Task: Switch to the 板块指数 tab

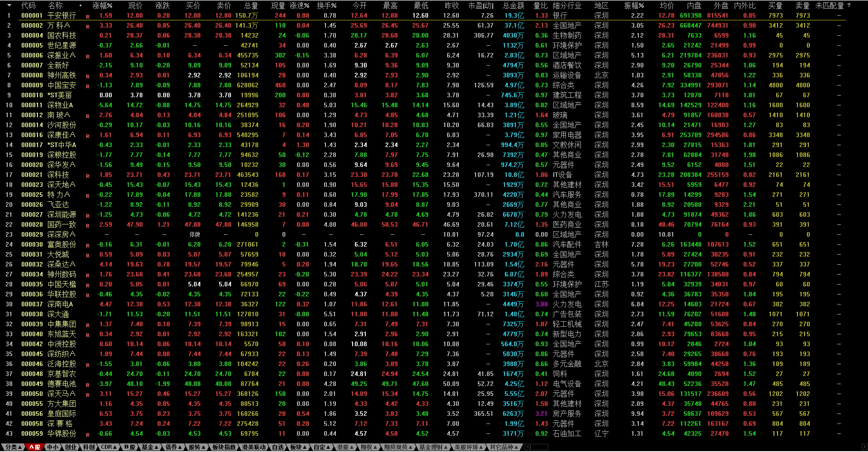Action: [224, 447]
